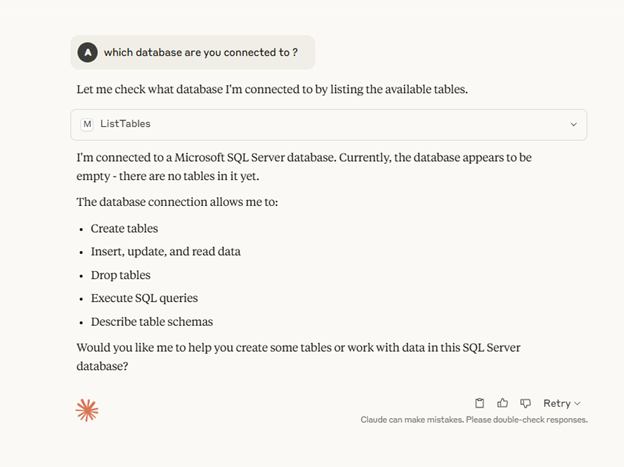Give the response a thumbs down
Image resolution: width=624 pixels, height=467 pixels.
(525, 403)
